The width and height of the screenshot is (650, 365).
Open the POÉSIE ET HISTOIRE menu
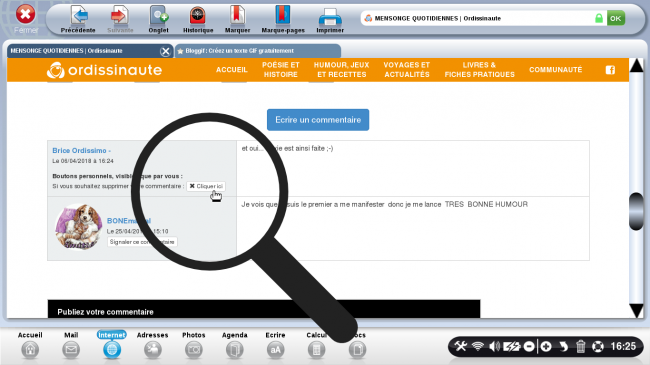281,70
